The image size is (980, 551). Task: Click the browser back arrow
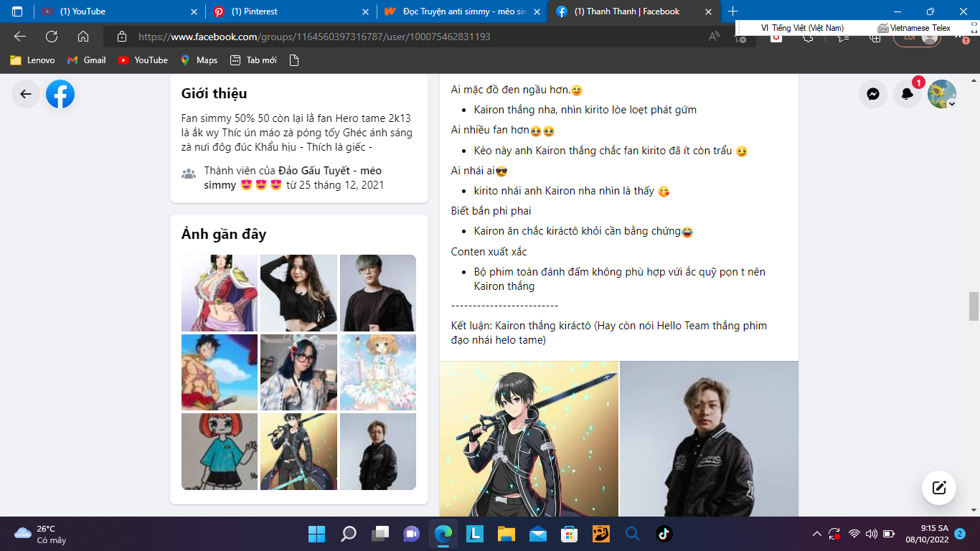pyautogui.click(x=20, y=37)
